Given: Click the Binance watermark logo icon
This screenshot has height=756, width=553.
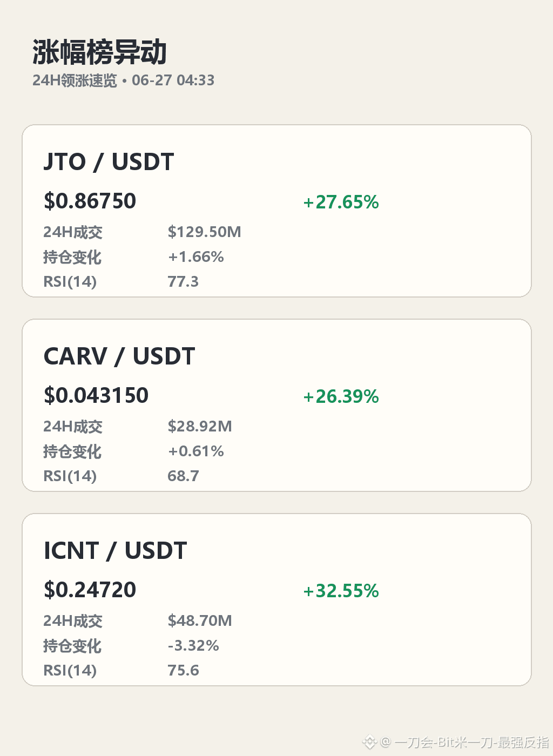Looking at the screenshot, I should click(369, 742).
